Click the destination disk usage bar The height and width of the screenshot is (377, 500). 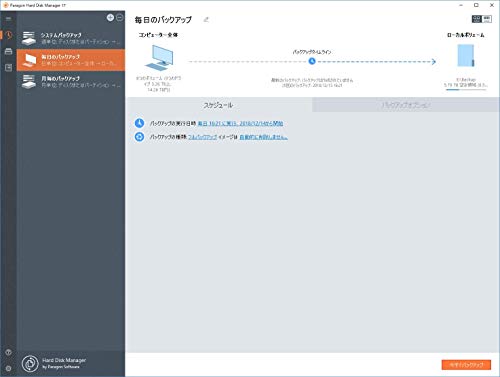point(466,90)
